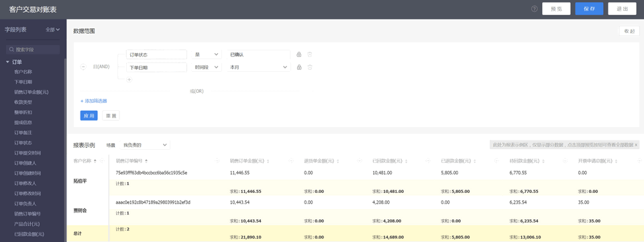Screen dimensions: 644x242
Task: Open the 我负责的 scene dropdown
Action: (145, 145)
